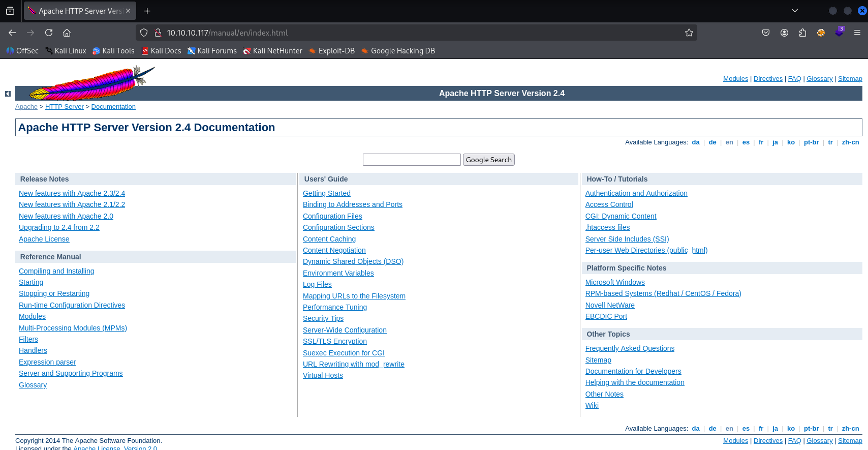Viewport: 868px width, 450px height.
Task: Open the top Glossary navigation link
Action: 819,79
